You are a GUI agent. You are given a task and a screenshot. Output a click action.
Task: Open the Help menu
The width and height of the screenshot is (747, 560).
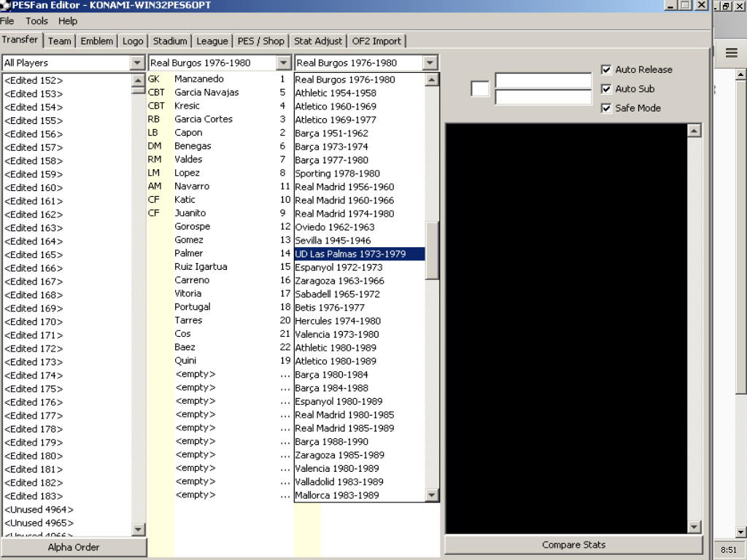68,21
